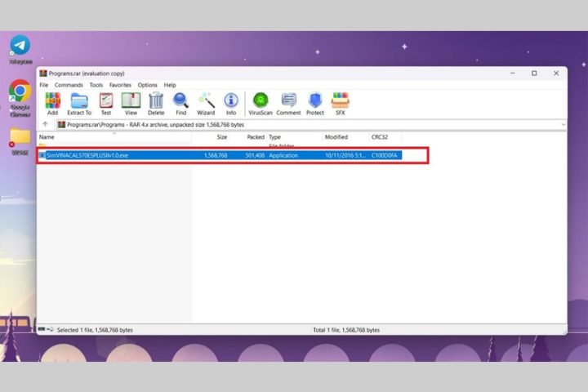Click the Protect shield icon
588x392 pixels.
[x=315, y=102]
